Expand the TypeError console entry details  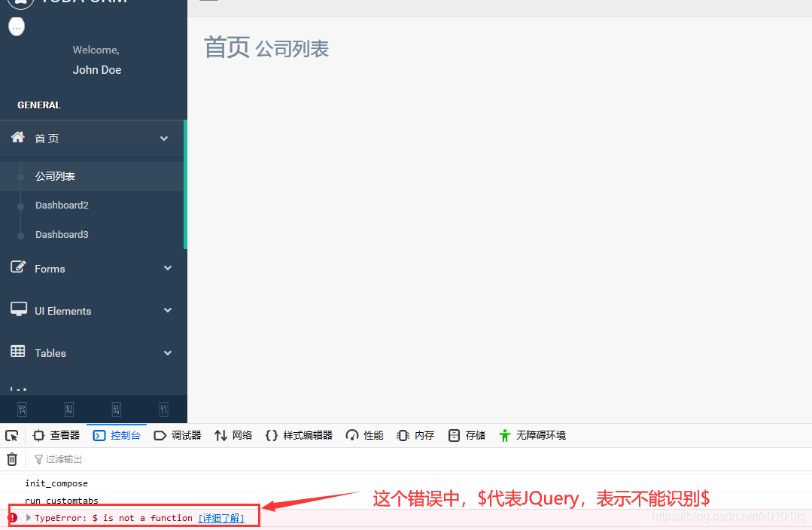29,517
